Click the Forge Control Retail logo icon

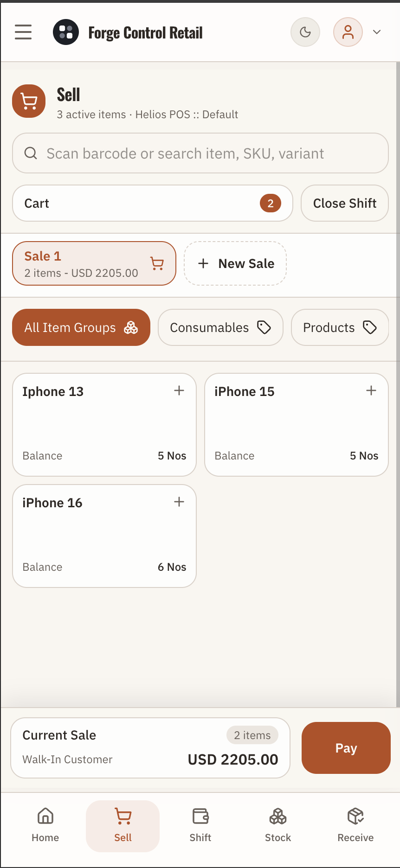(x=66, y=32)
